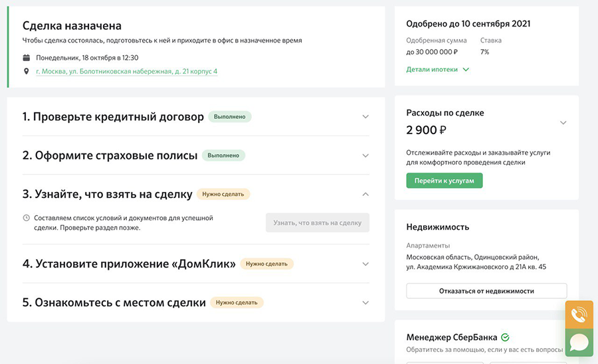Open the green chat widget icon

(579, 343)
